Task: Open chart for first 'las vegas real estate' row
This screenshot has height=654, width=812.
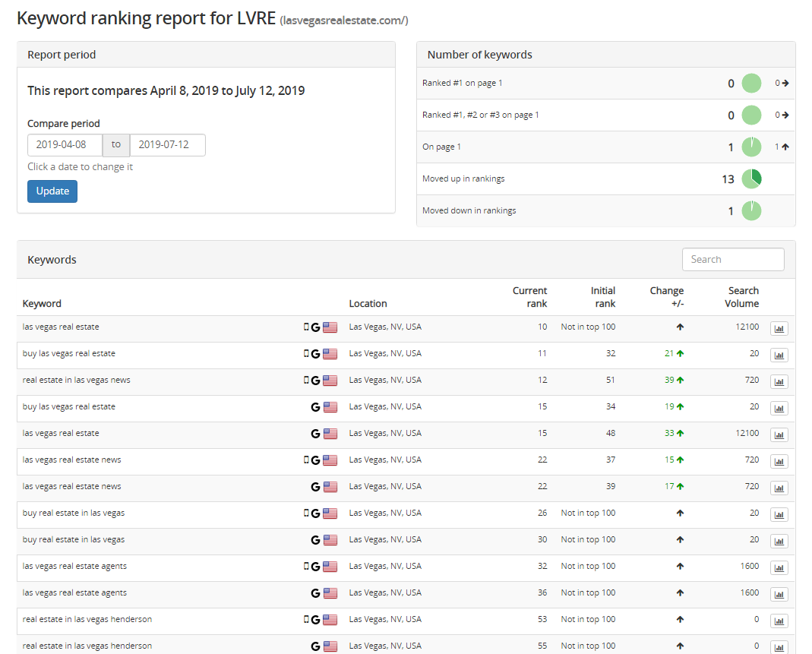Action: point(779,329)
